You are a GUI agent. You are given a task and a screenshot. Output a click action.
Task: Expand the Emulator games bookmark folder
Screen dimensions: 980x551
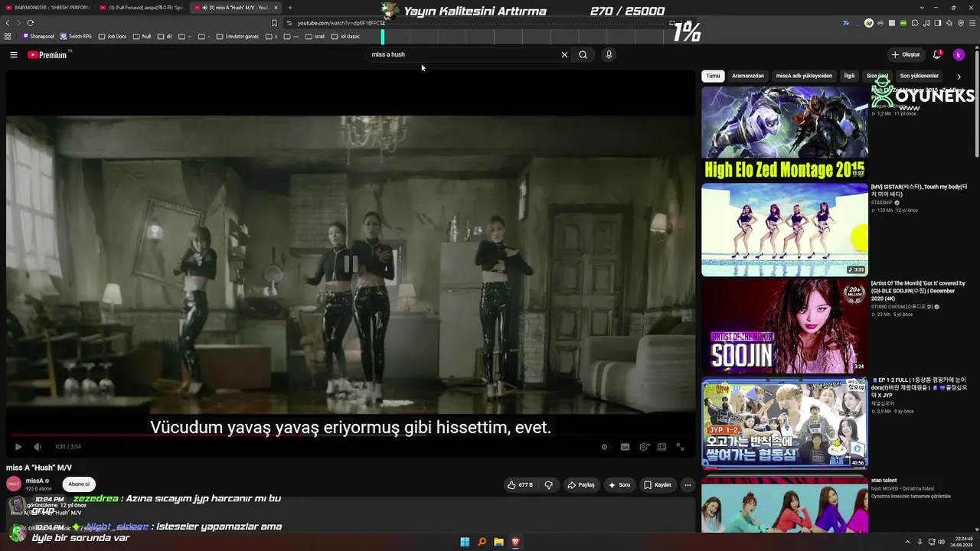click(238, 36)
